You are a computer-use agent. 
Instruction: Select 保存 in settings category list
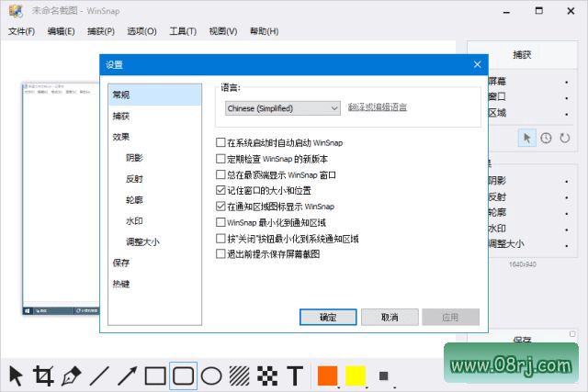point(155,263)
